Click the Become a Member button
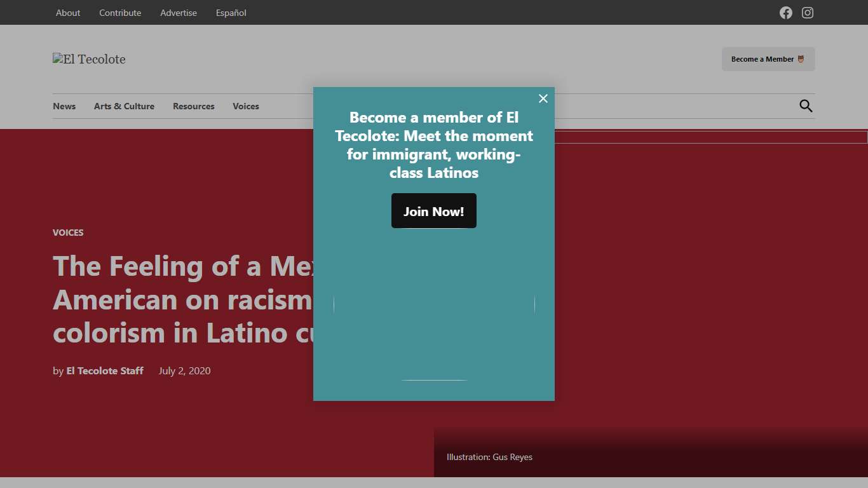The height and width of the screenshot is (488, 868). tap(768, 58)
